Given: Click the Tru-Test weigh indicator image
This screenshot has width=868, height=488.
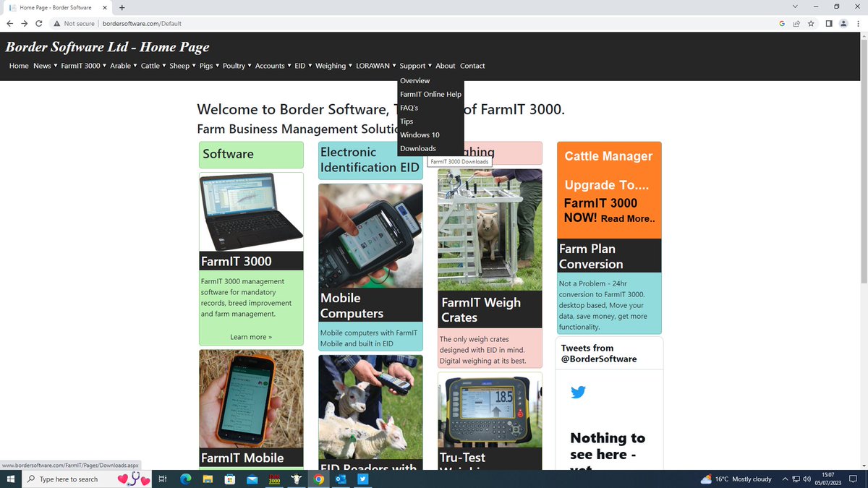Looking at the screenshot, I should [x=490, y=411].
